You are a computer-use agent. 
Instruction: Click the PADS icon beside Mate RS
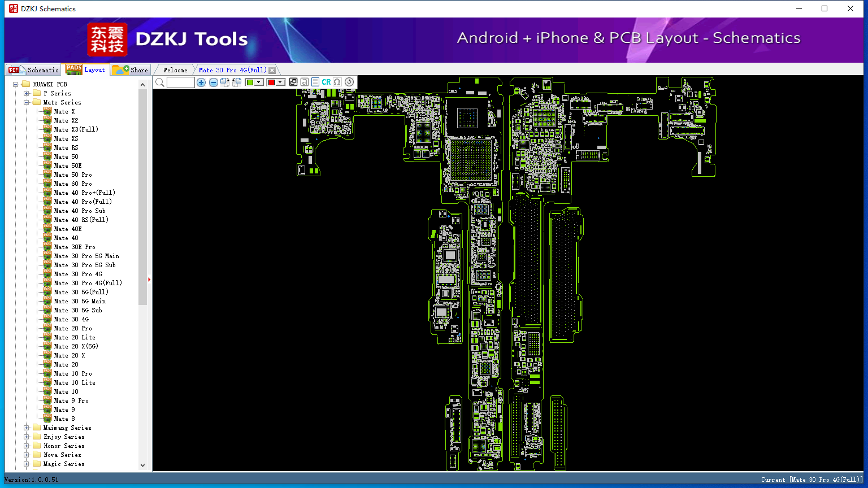click(47, 147)
